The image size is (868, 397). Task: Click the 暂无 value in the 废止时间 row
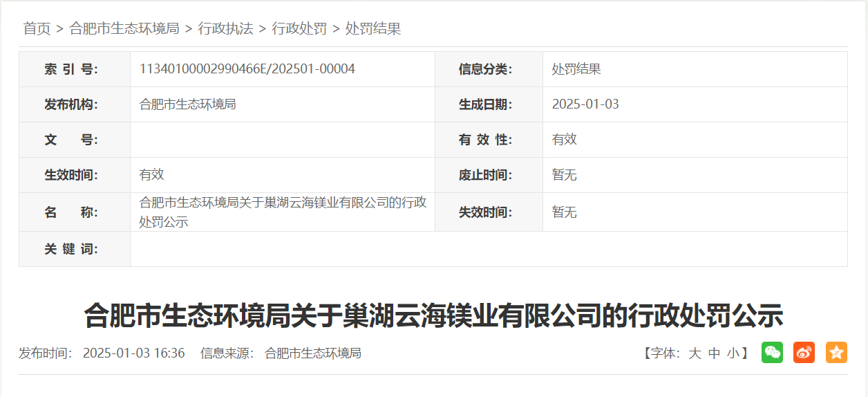coord(564,175)
